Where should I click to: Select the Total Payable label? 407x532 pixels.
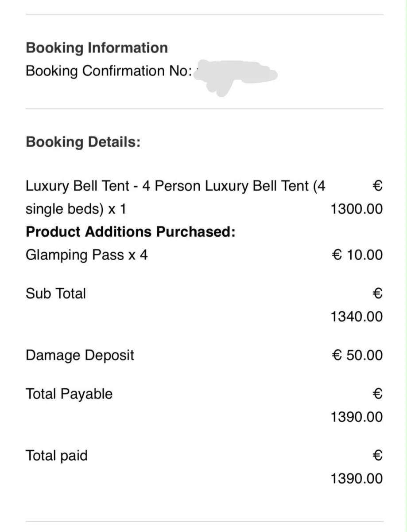pos(69,394)
